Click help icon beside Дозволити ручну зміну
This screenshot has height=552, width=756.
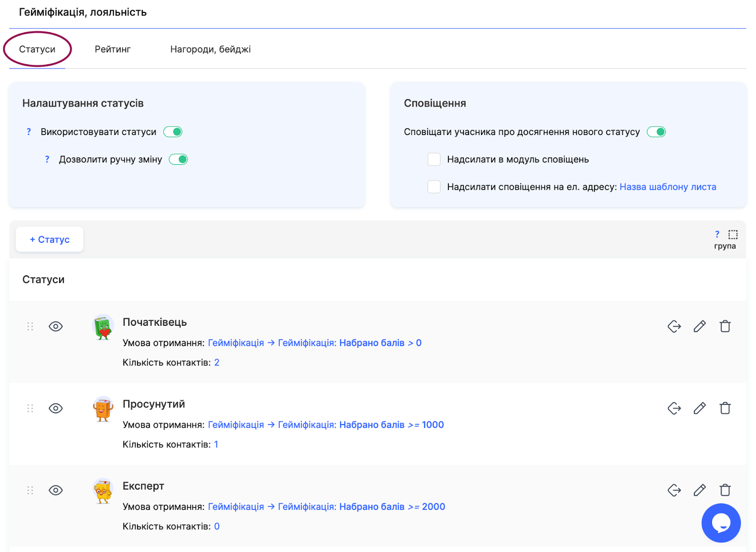click(x=47, y=160)
